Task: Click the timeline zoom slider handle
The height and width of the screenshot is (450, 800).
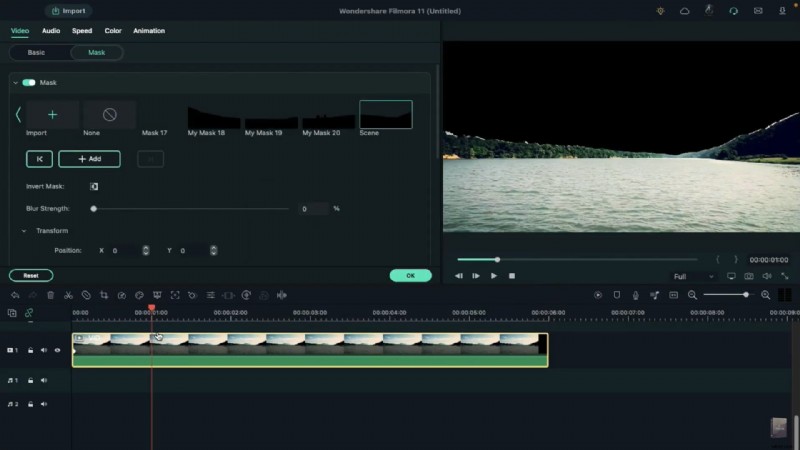Action: click(746, 295)
